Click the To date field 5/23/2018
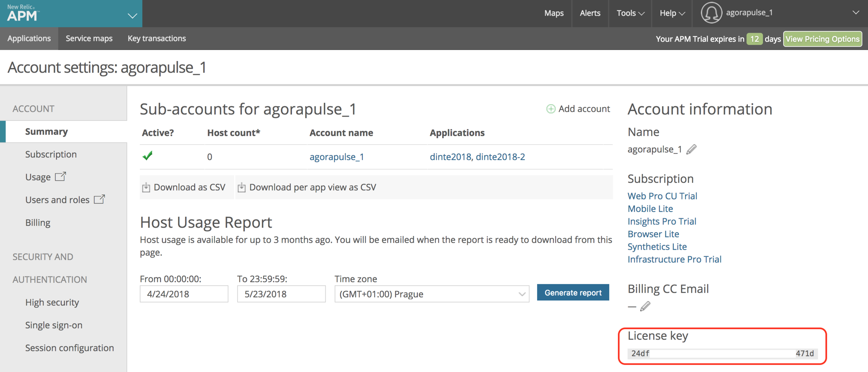Viewport: 868px width, 372px height. click(281, 294)
